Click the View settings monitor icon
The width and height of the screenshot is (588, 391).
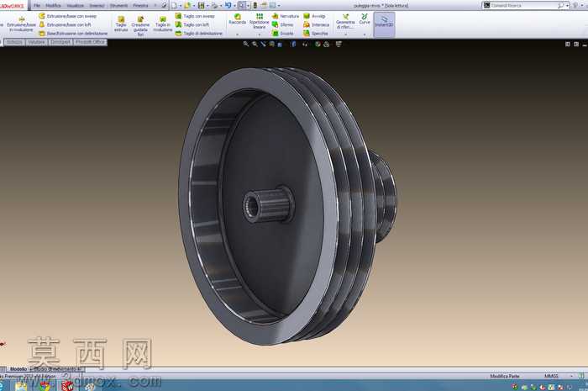pyautogui.click(x=339, y=44)
